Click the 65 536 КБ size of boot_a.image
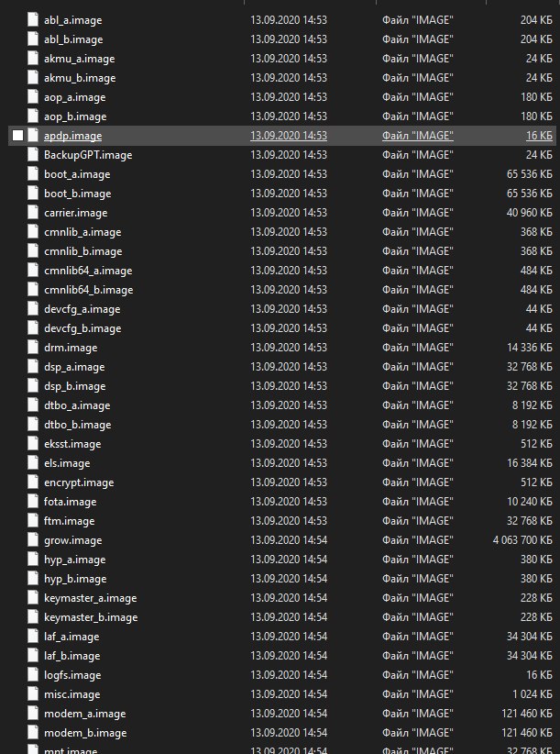560x754 pixels. click(529, 173)
